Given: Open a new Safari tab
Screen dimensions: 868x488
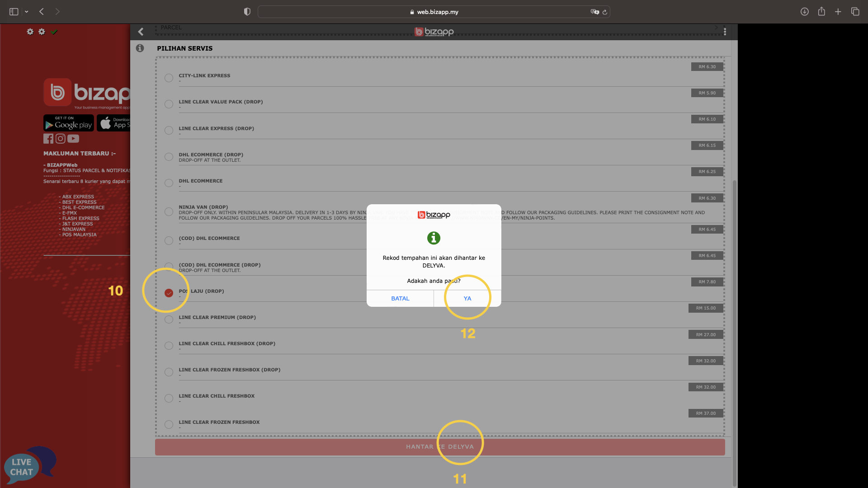Looking at the screenshot, I should pyautogui.click(x=838, y=12).
